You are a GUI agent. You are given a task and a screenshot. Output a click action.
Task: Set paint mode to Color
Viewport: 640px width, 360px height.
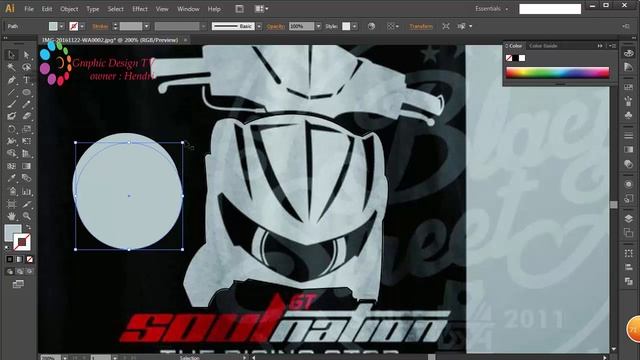pyautogui.click(x=10, y=259)
